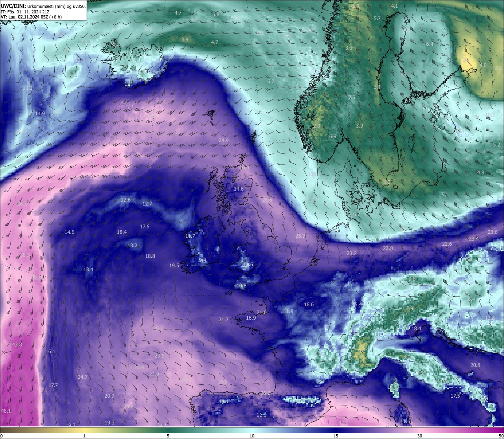Click the 17.5 value label
Image resolution: width=504 pixels, height=439 pixels.
click(455, 396)
